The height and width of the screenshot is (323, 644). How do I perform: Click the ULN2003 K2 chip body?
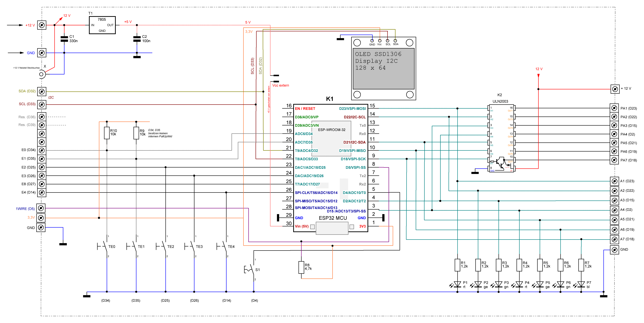501,138
